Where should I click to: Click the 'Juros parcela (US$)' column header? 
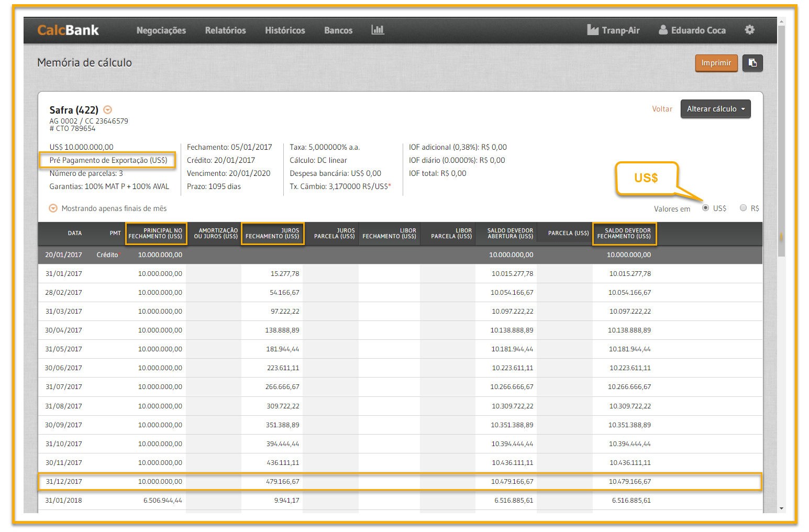[335, 234]
